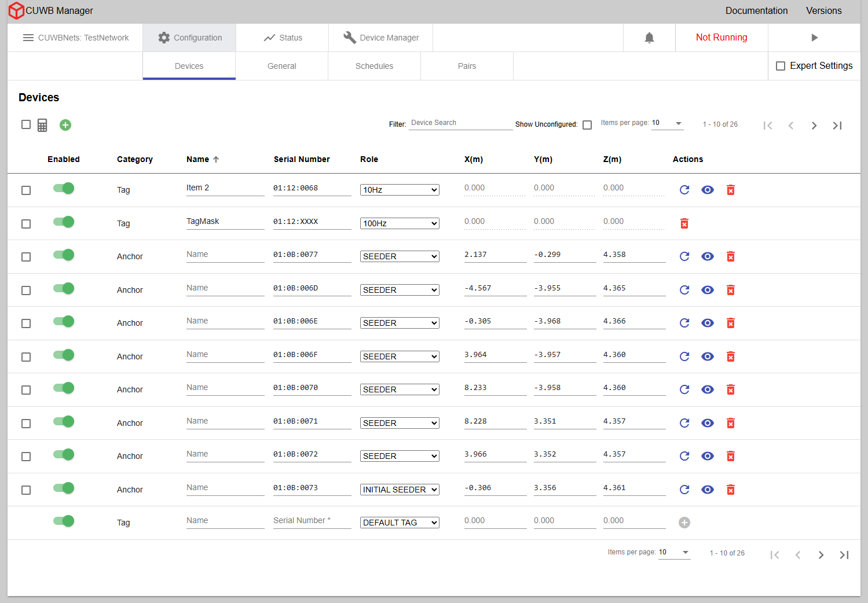The image size is (868, 603).
Task: Open the 100Hz role dropdown for TagMask
Action: (400, 223)
